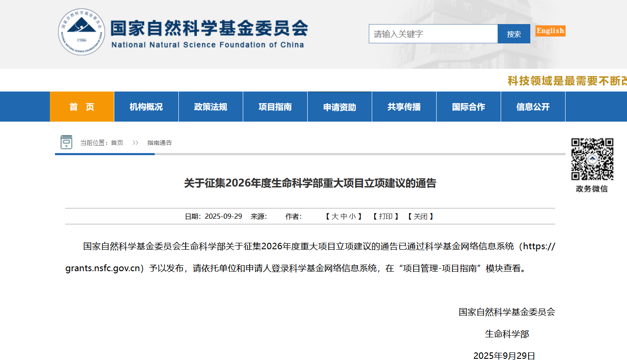
Task: Click the NSFC circular mountain logo
Action: [82, 32]
